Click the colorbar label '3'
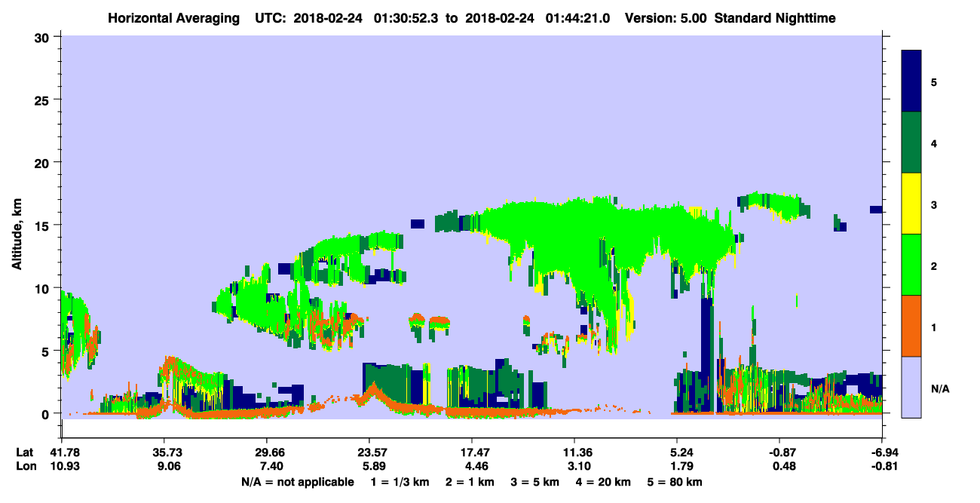Viewport: 980px width, 503px height. tap(934, 204)
